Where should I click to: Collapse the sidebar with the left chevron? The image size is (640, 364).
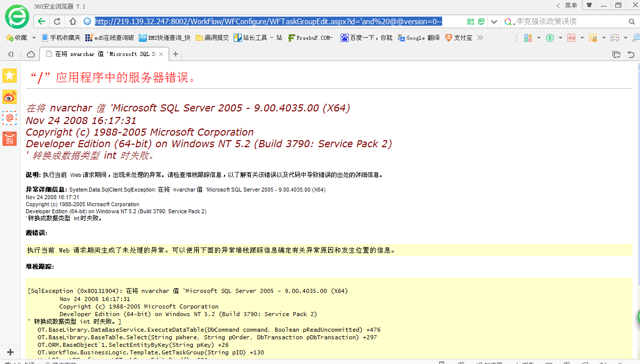point(10,54)
